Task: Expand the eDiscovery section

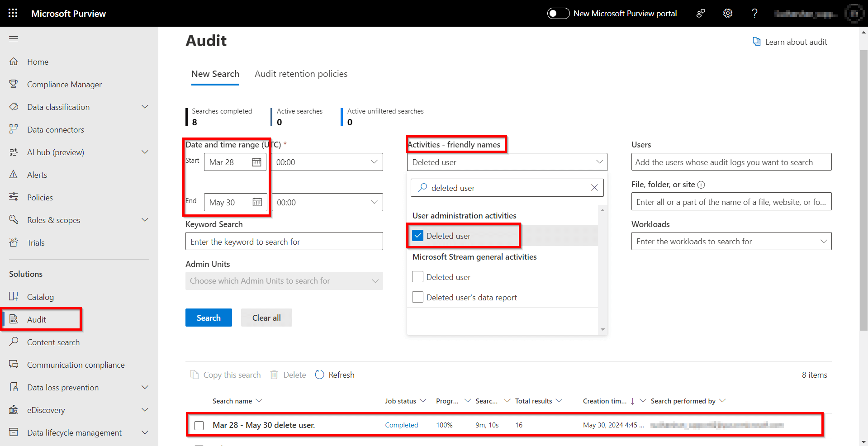Action: 145,410
